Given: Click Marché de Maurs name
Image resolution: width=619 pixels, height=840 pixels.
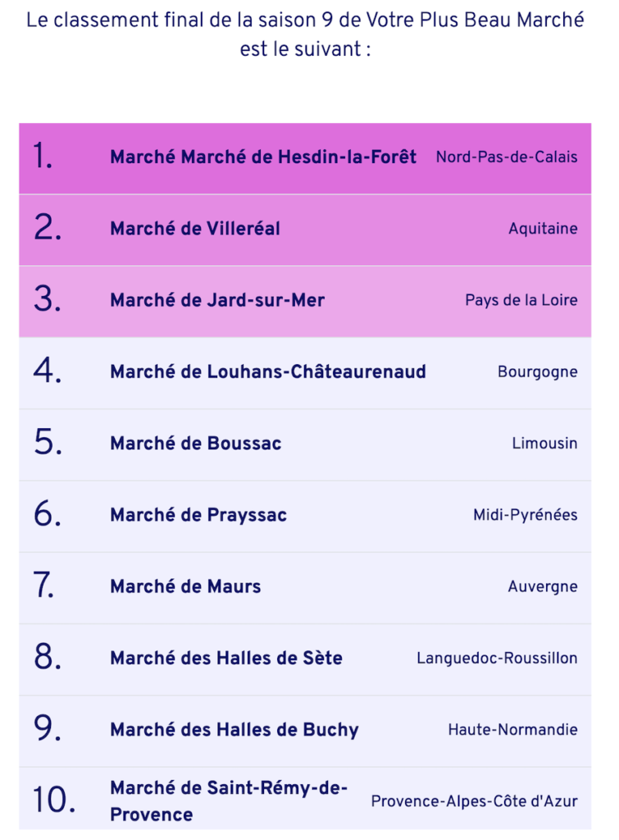Looking at the screenshot, I should [x=185, y=587].
